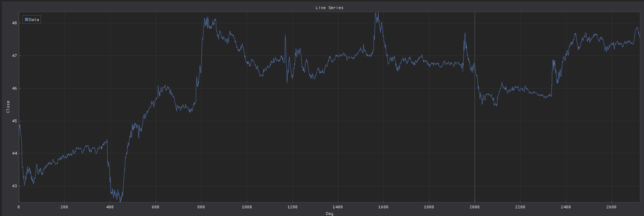The height and width of the screenshot is (216, 644).
Task: Click the 0 label on the X axis
Action: click(19, 207)
